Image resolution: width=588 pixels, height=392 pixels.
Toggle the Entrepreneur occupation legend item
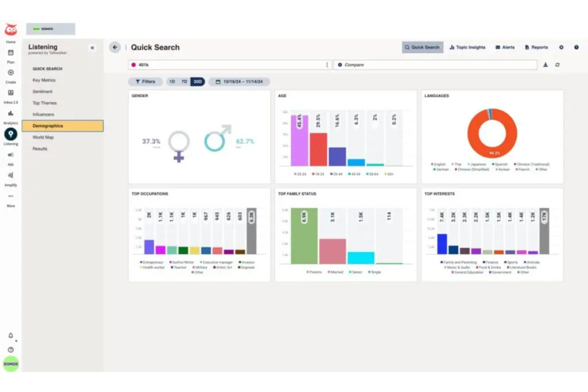151,263
